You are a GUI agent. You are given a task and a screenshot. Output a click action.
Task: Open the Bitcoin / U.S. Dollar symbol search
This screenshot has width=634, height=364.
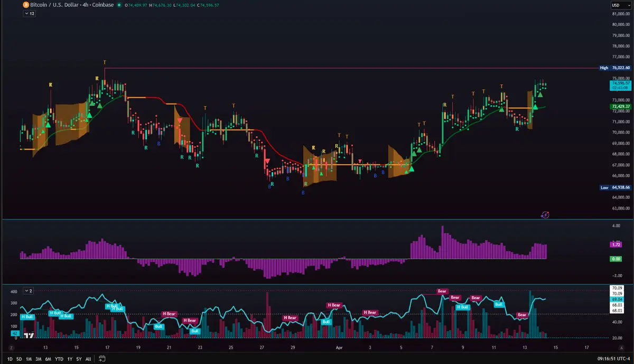(71, 5)
